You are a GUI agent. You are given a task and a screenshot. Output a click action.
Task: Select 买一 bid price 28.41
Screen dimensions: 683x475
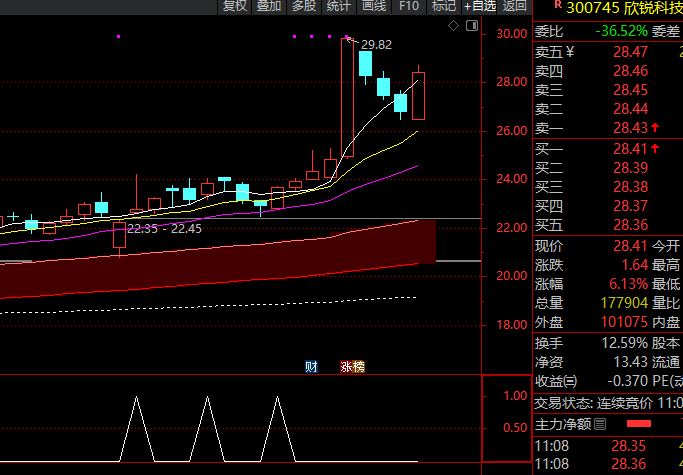point(630,149)
